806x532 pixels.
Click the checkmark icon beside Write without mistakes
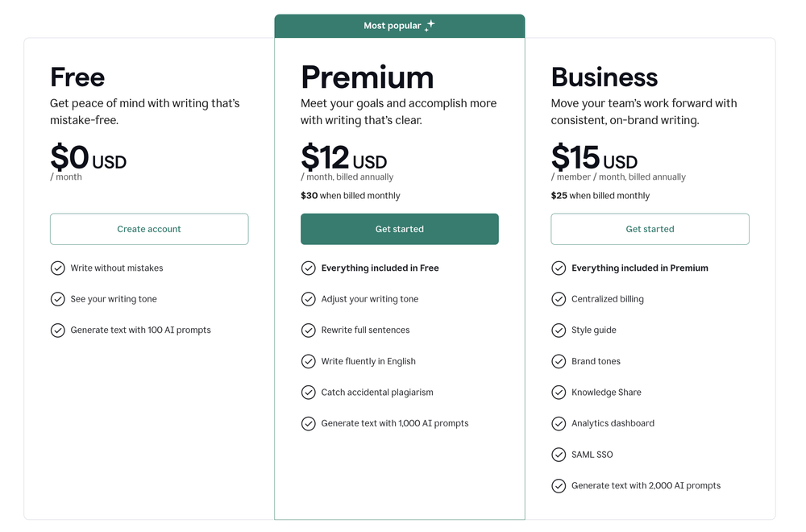[58, 268]
